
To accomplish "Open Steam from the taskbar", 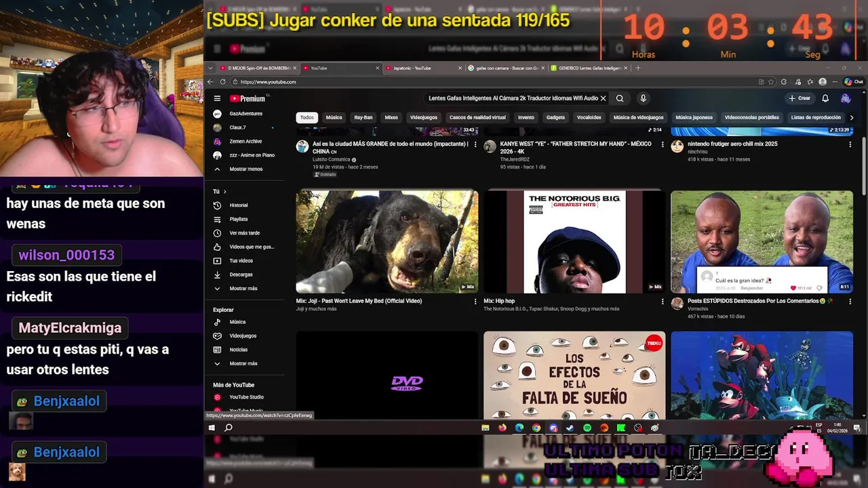I will [570, 428].
